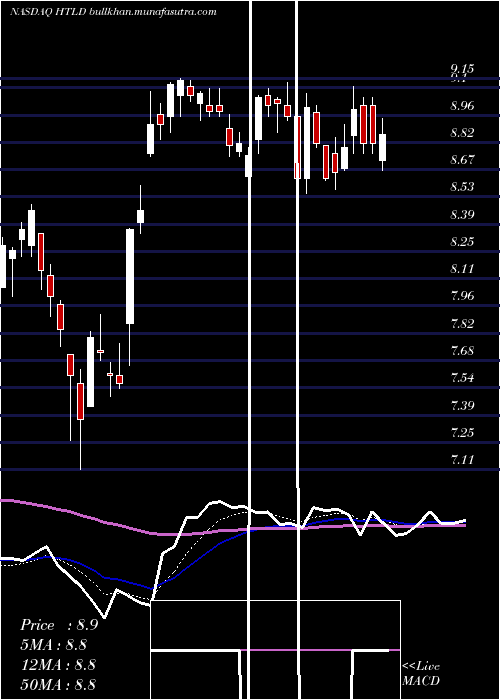
Task: Click the 8.11 price axis label
Action: [x=462, y=269]
